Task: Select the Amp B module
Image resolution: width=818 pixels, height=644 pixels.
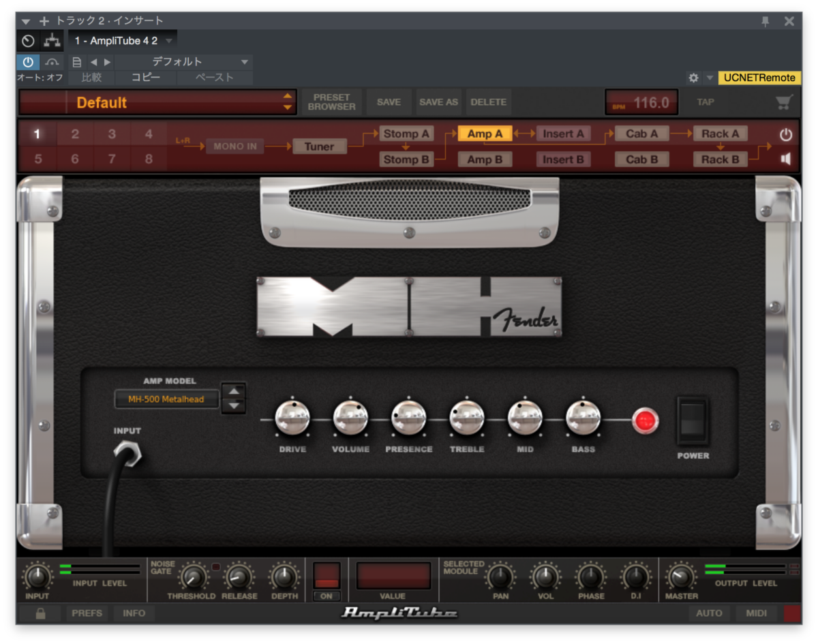Action: point(485,159)
